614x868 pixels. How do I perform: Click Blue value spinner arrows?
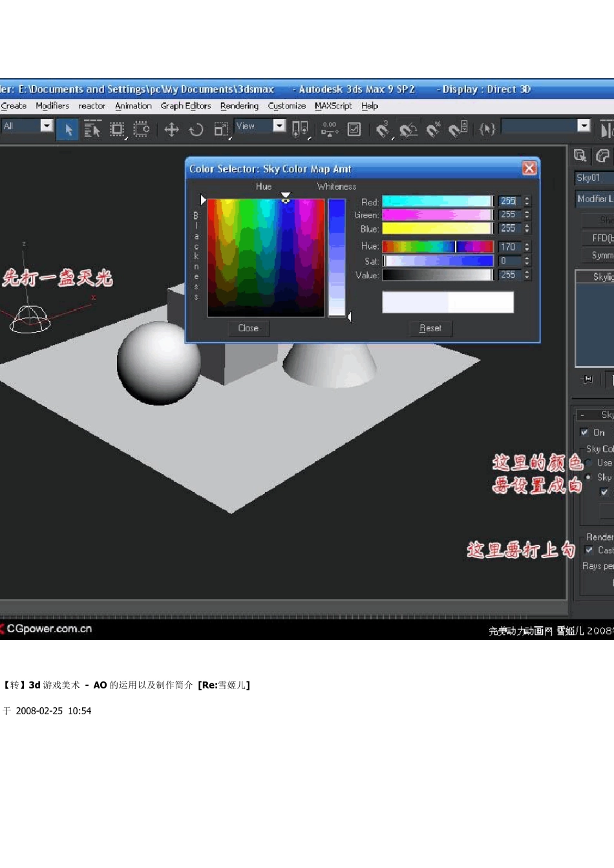tap(527, 228)
